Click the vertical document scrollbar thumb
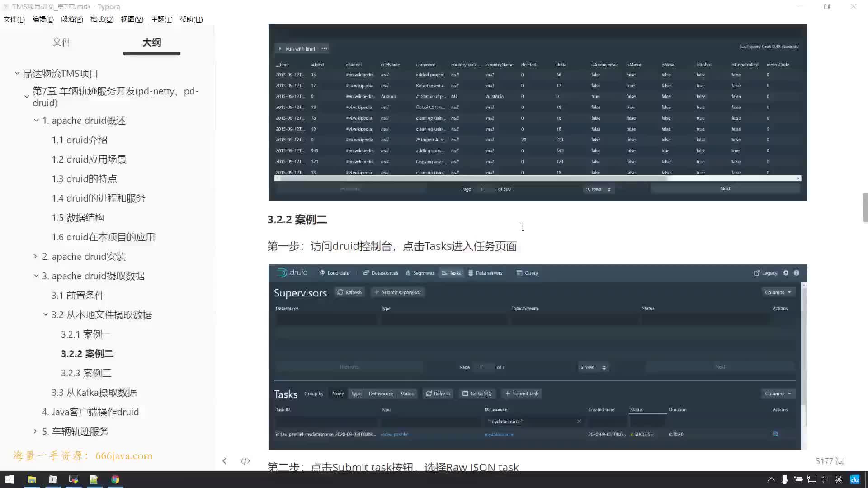Viewport: 868px width, 488px height. 865,207
